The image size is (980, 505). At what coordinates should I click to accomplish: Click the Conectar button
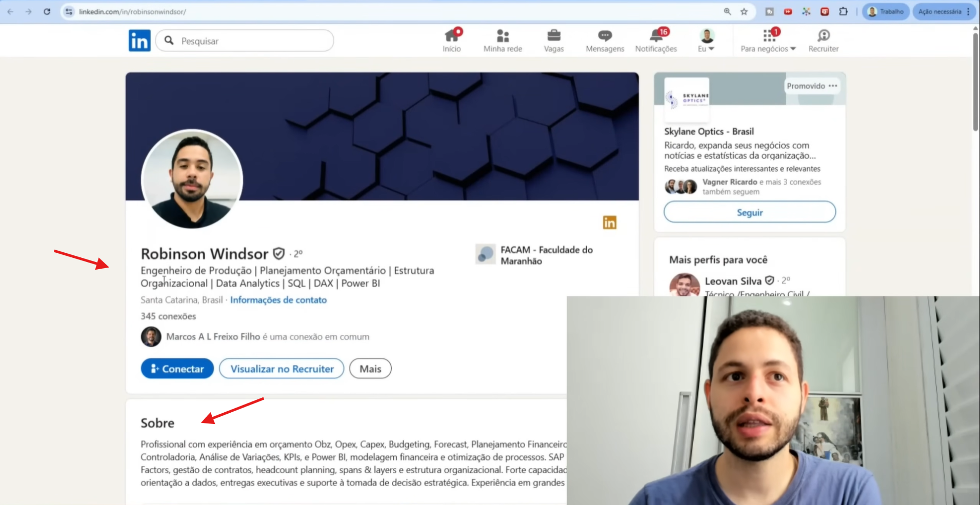tap(177, 369)
